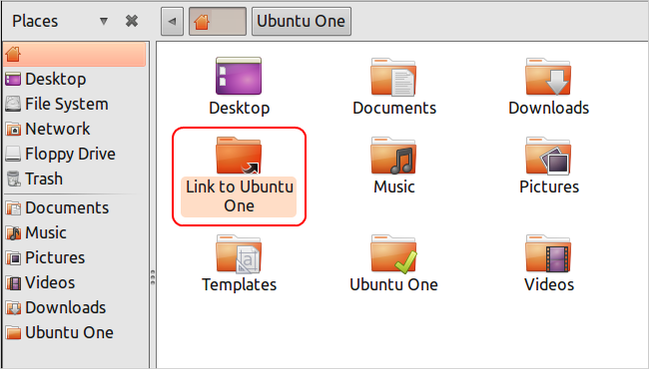Go to Videos bookmark in sidebar

pyautogui.click(x=75, y=283)
